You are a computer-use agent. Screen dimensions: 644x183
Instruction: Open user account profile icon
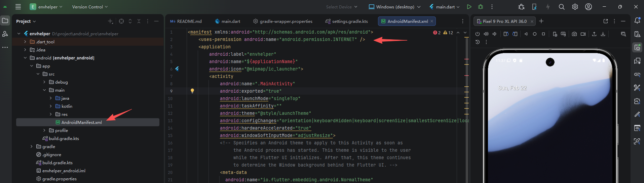589,7
